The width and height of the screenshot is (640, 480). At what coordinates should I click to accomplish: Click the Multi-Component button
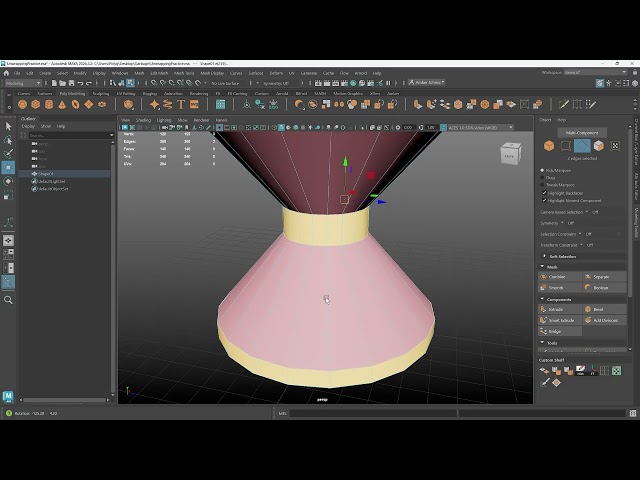(x=582, y=133)
